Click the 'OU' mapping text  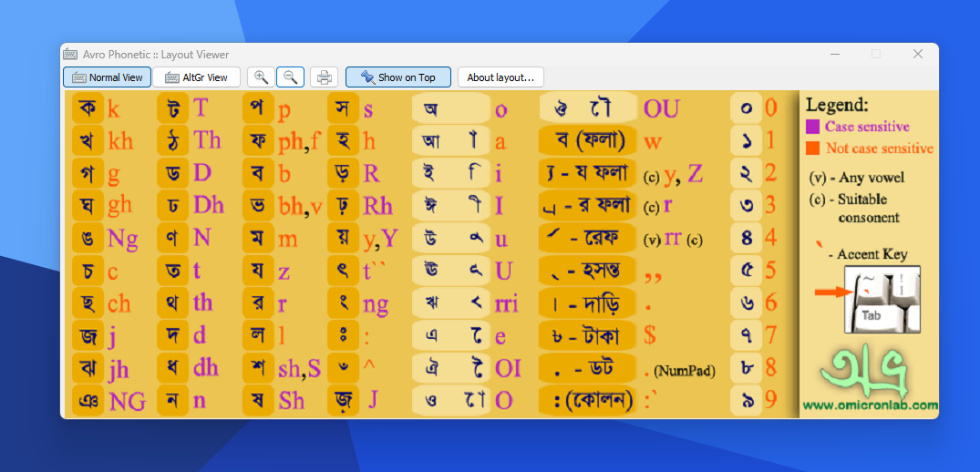tap(661, 108)
